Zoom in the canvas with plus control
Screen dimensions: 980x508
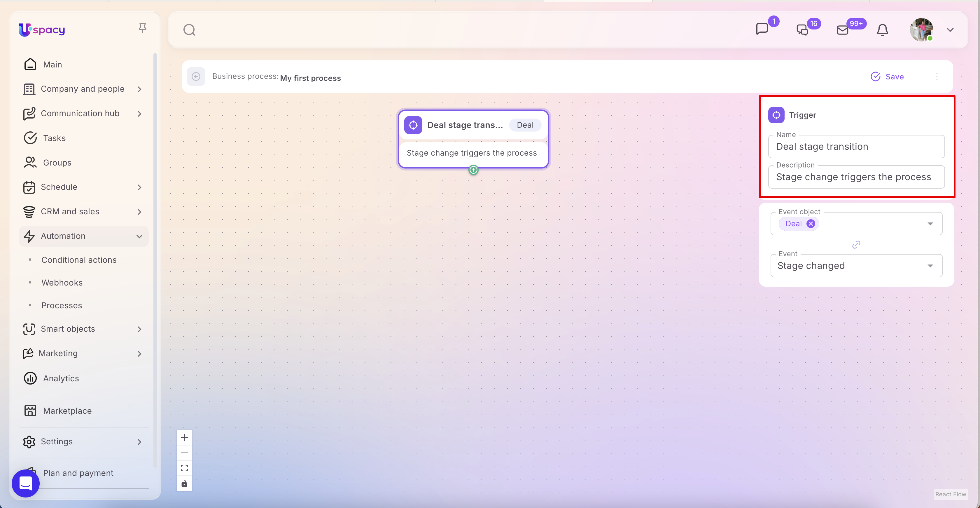click(x=184, y=437)
